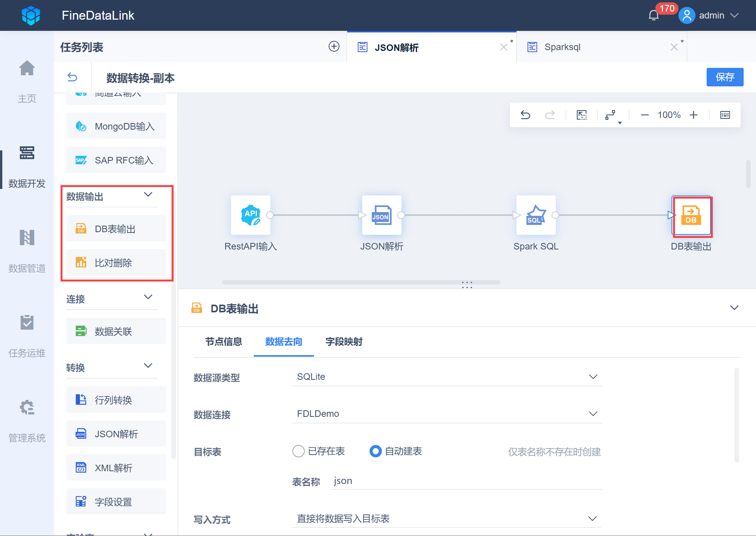This screenshot has height=536, width=756.
Task: Switch to the 字段映射 tab
Action: click(344, 342)
